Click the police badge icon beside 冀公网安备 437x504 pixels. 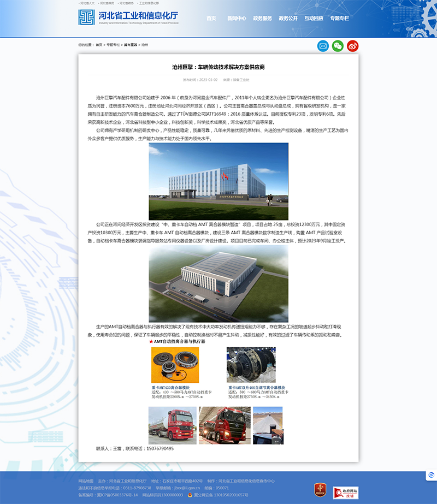[190, 495]
